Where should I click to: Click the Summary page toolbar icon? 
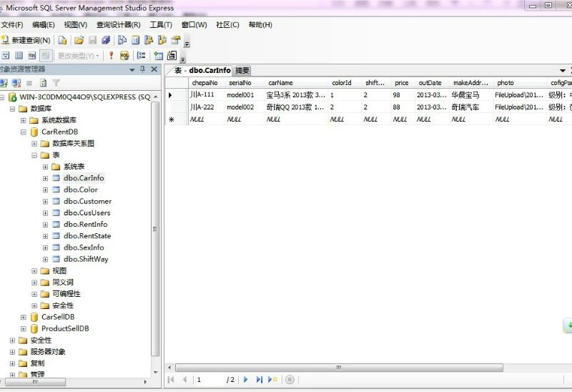136,40
